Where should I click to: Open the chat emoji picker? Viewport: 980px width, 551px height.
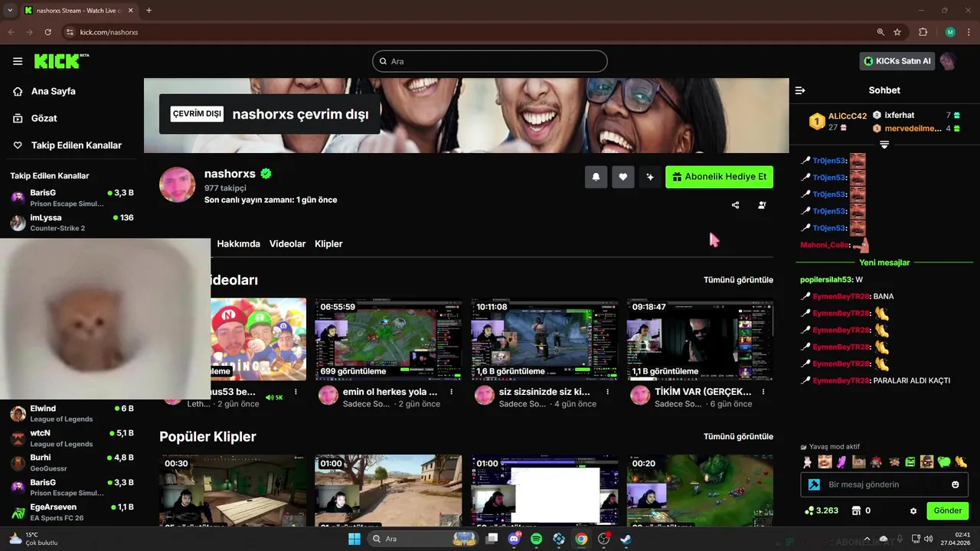coord(955,484)
